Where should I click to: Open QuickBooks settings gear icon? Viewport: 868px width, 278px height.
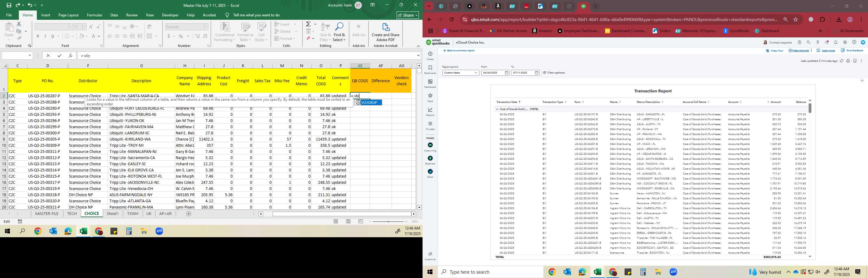point(845,42)
